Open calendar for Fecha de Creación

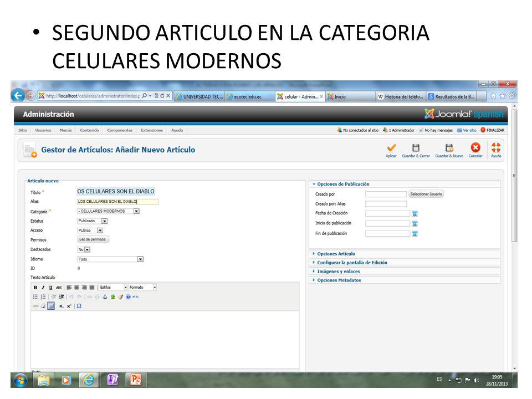(x=415, y=214)
